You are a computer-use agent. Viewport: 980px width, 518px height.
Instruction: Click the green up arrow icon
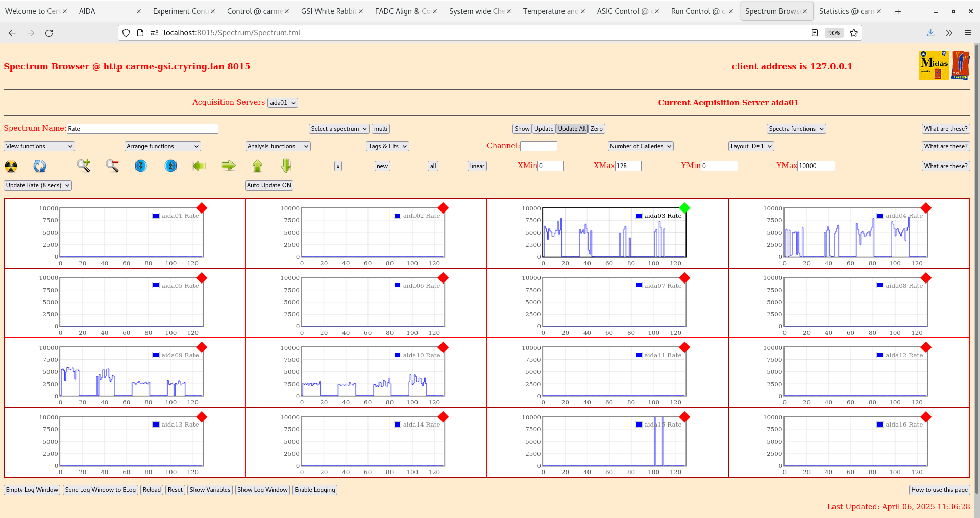(x=257, y=166)
